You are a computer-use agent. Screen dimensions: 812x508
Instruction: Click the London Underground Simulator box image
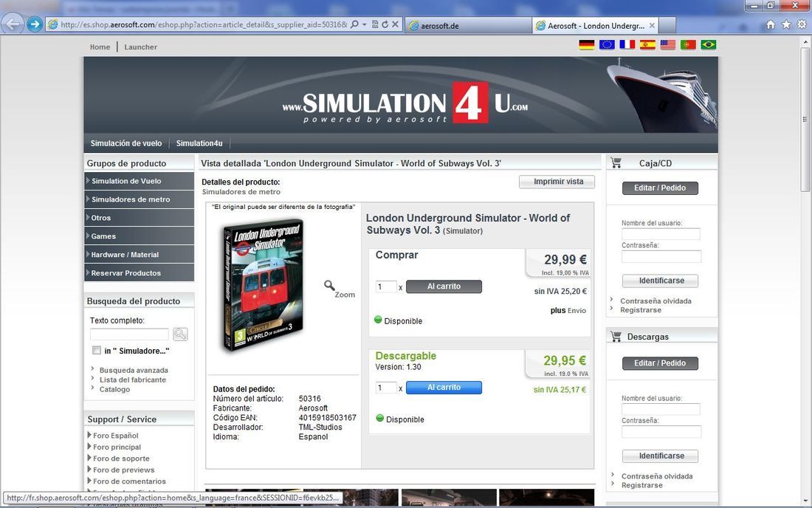coord(263,285)
